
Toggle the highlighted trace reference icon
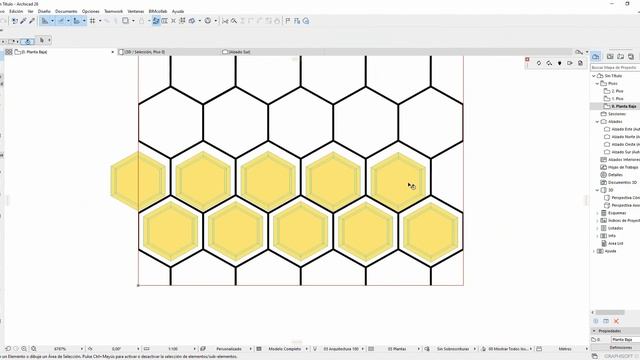coord(156,21)
